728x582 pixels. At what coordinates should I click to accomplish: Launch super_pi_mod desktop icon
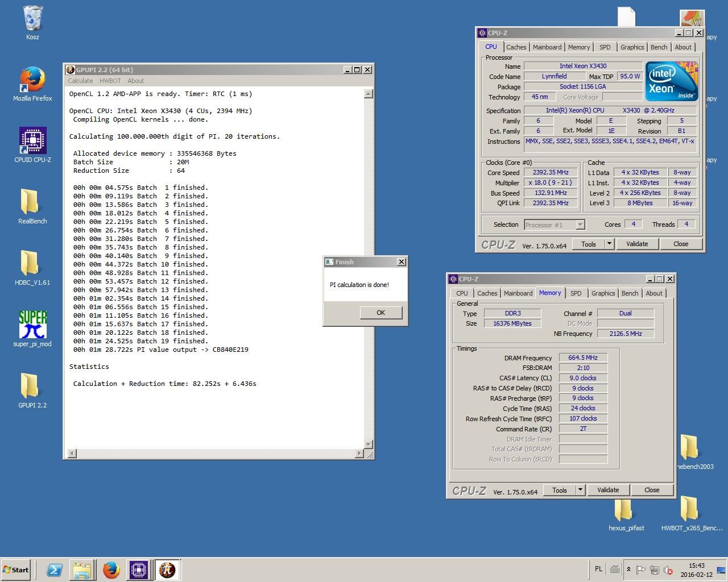[32, 330]
